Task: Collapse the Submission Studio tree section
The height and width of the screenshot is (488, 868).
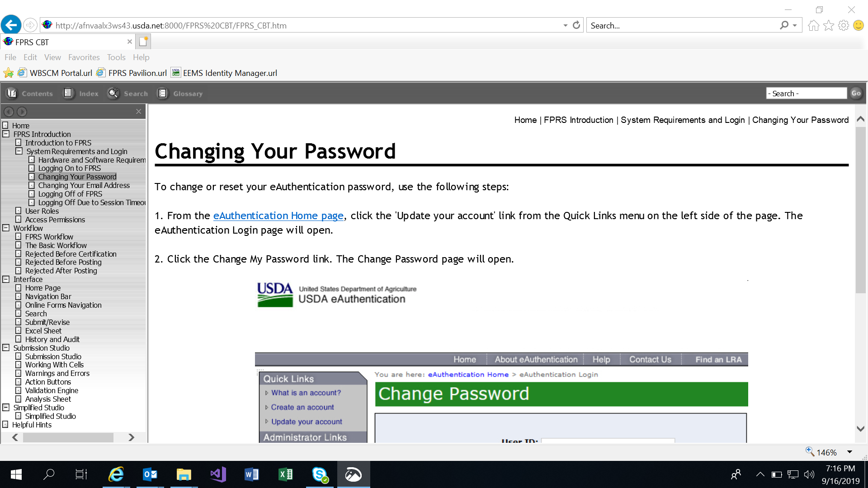Action: (6, 348)
